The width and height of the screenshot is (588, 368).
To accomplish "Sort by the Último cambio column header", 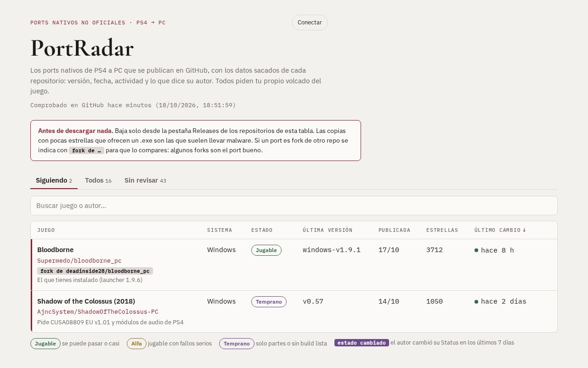I will (500, 230).
